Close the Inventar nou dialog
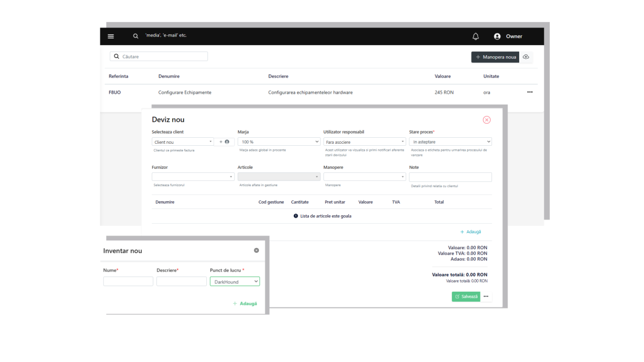644x362 pixels. (256, 250)
